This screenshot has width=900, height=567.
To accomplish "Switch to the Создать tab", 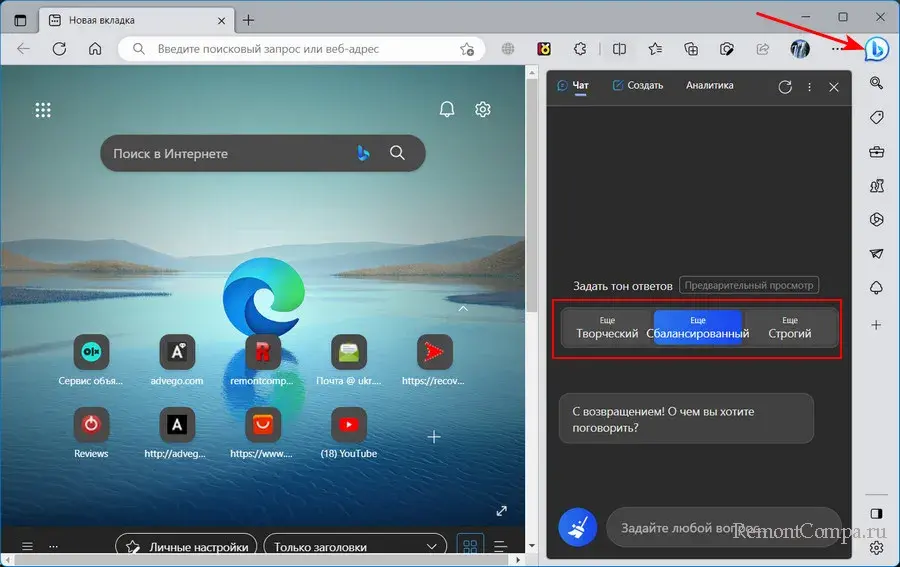I will (x=637, y=86).
